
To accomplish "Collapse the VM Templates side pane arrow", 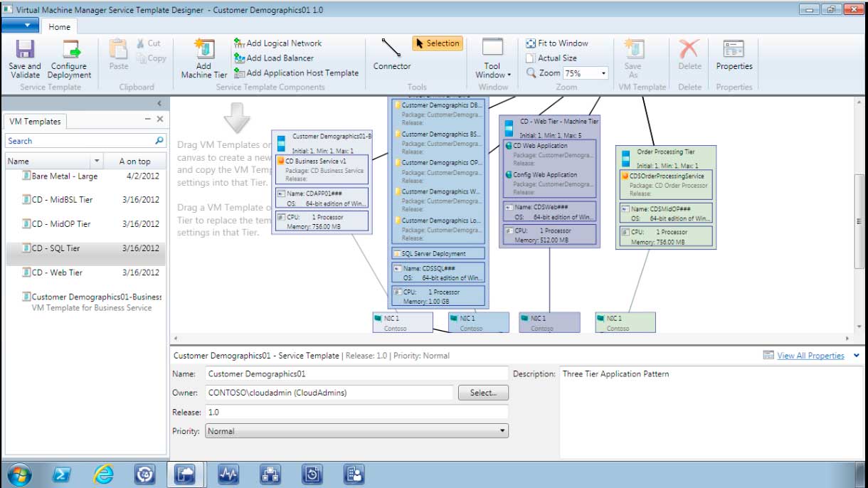I will pos(159,104).
